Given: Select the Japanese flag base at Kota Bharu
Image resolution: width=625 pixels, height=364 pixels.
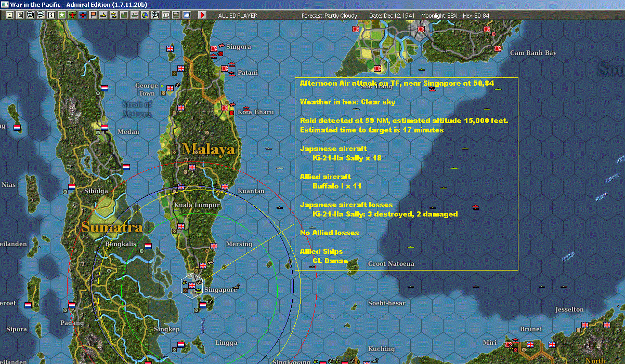Looking at the screenshot, I should (x=225, y=108).
